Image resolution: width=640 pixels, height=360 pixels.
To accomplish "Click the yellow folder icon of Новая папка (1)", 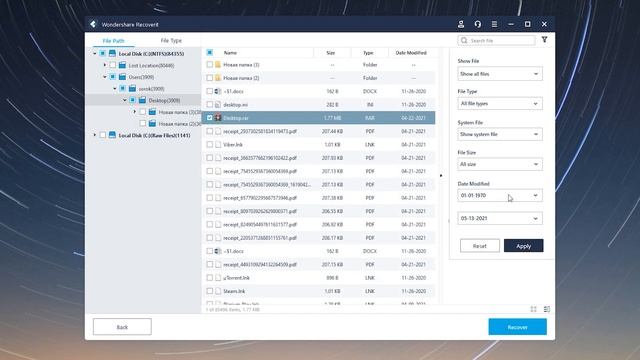I will click(218, 64).
